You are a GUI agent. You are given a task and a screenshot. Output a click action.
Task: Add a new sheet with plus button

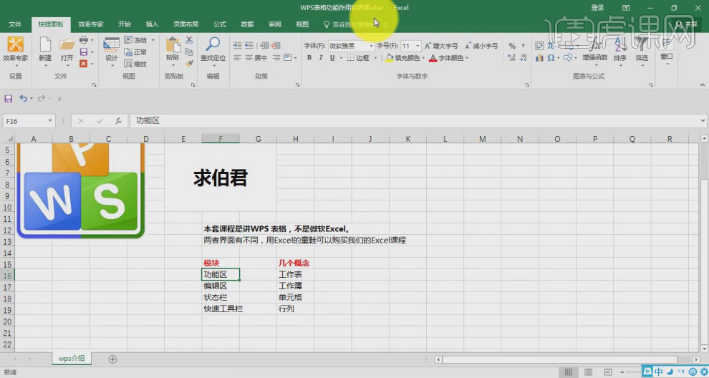click(113, 359)
